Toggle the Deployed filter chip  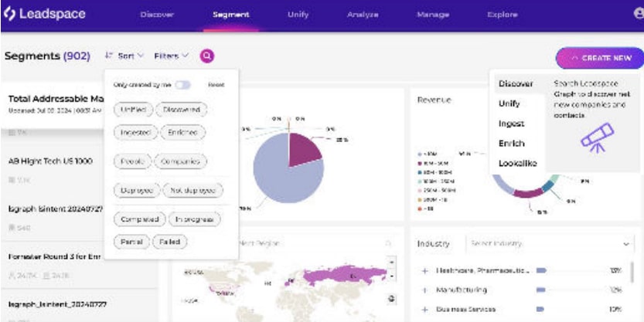click(x=137, y=190)
